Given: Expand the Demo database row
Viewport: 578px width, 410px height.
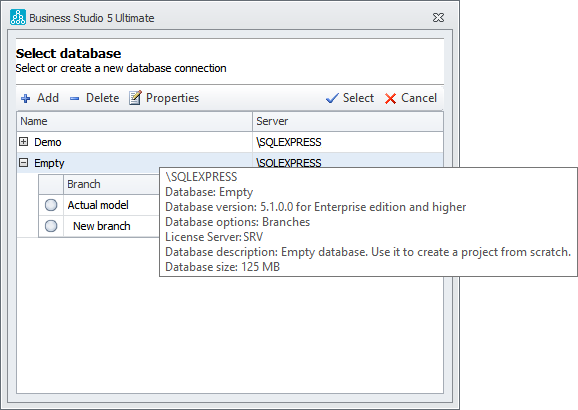Looking at the screenshot, I should (24, 142).
